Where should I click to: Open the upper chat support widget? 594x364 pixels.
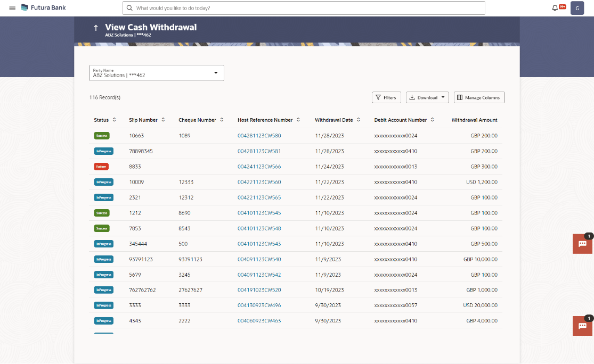point(582,244)
